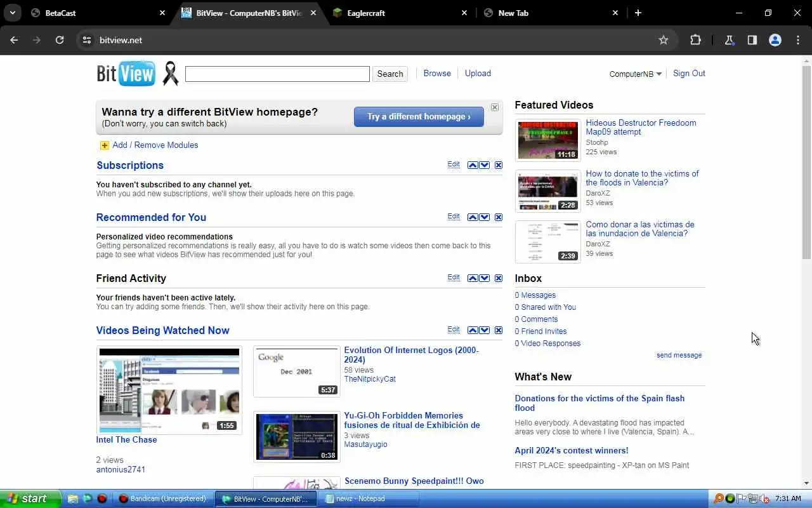Edit the Subscriptions module
This screenshot has width=812, height=508.
point(454,164)
